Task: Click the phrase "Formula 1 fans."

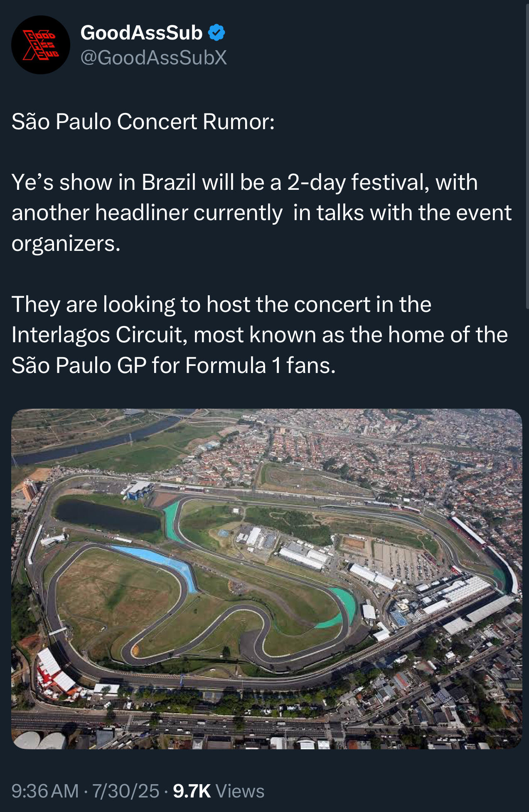Action: click(x=260, y=366)
